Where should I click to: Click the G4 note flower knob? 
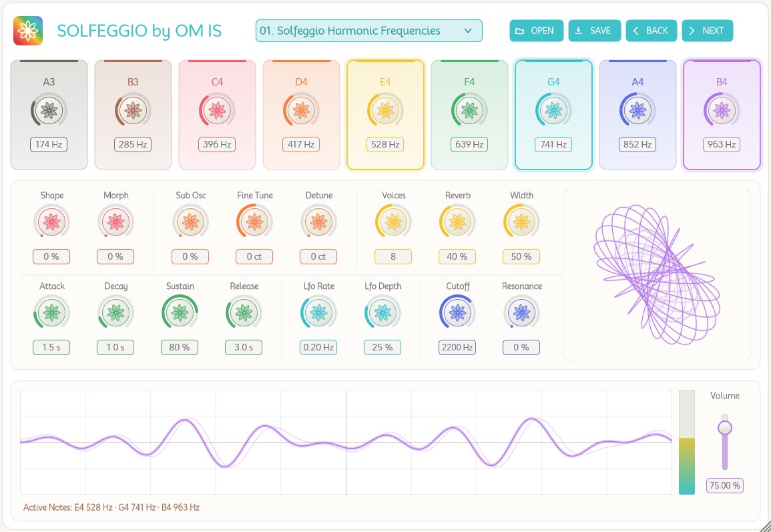[x=553, y=111]
